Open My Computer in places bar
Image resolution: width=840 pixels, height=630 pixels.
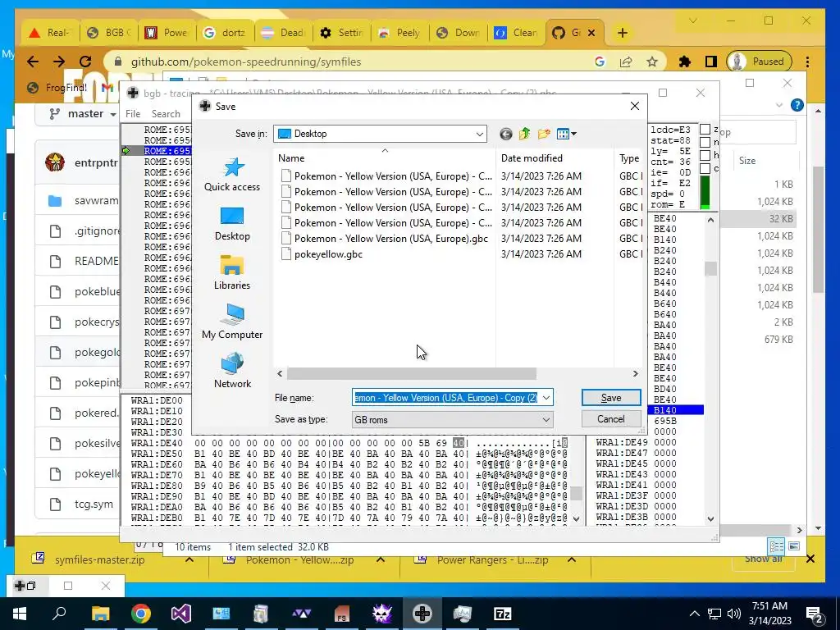232,322
